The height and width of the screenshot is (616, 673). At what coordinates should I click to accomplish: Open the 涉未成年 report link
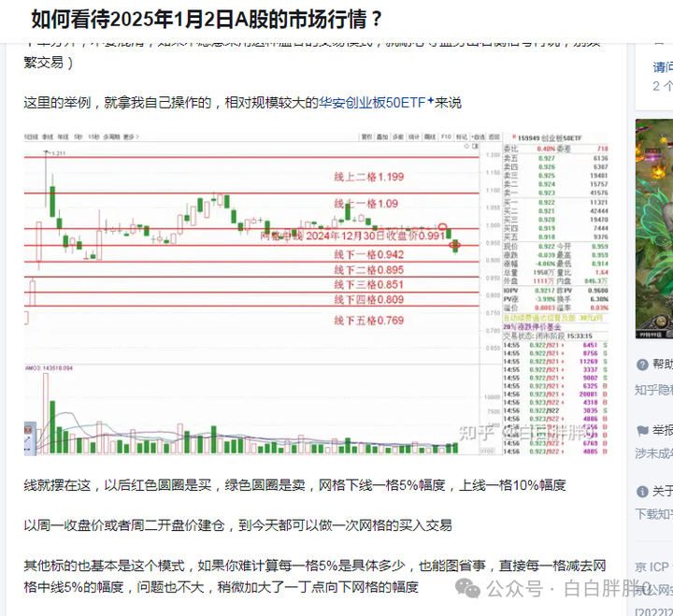[x=653, y=453]
